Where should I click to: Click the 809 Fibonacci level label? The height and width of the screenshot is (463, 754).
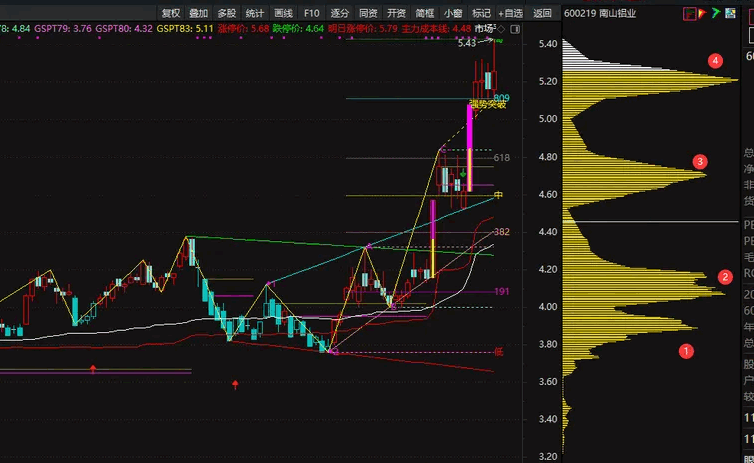point(501,98)
